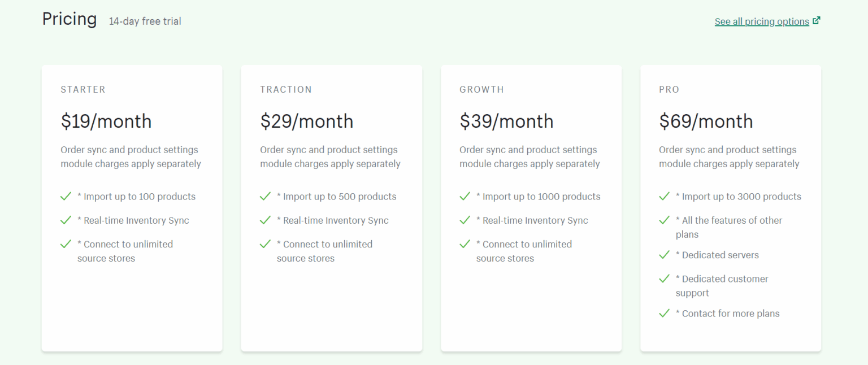868x365 pixels.
Task: Click the checkmark beside Import up to 100 products
Action: 66,196
